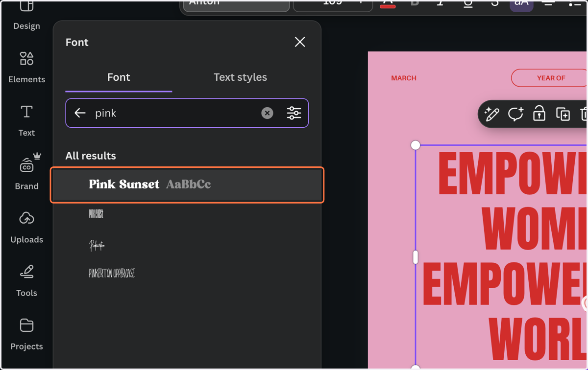588x370 pixels.
Task: Open the Uploads sidebar panel
Action: click(26, 228)
